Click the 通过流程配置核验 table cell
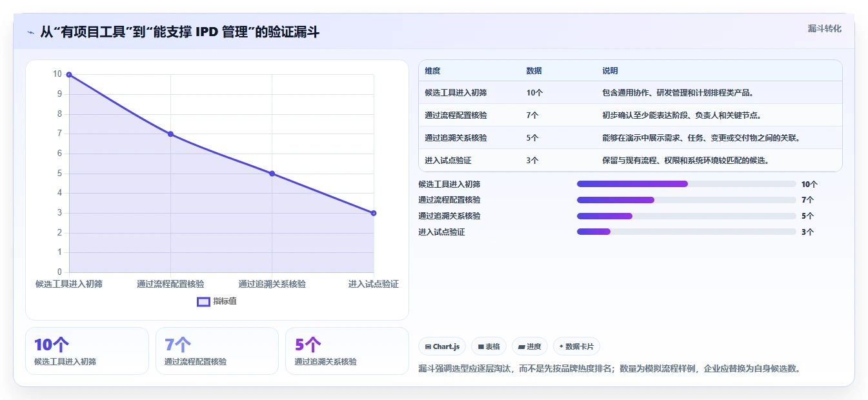Image resolution: width=868 pixels, height=400 pixels. (456, 115)
